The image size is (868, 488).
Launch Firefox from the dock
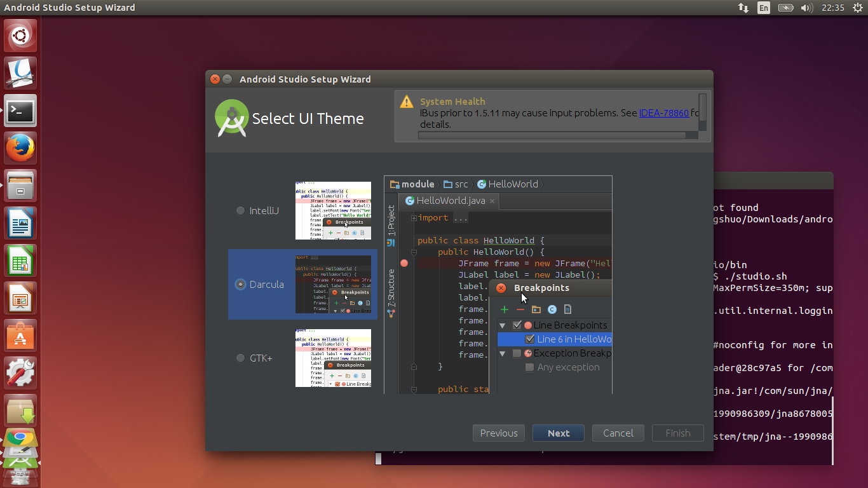coord(21,149)
